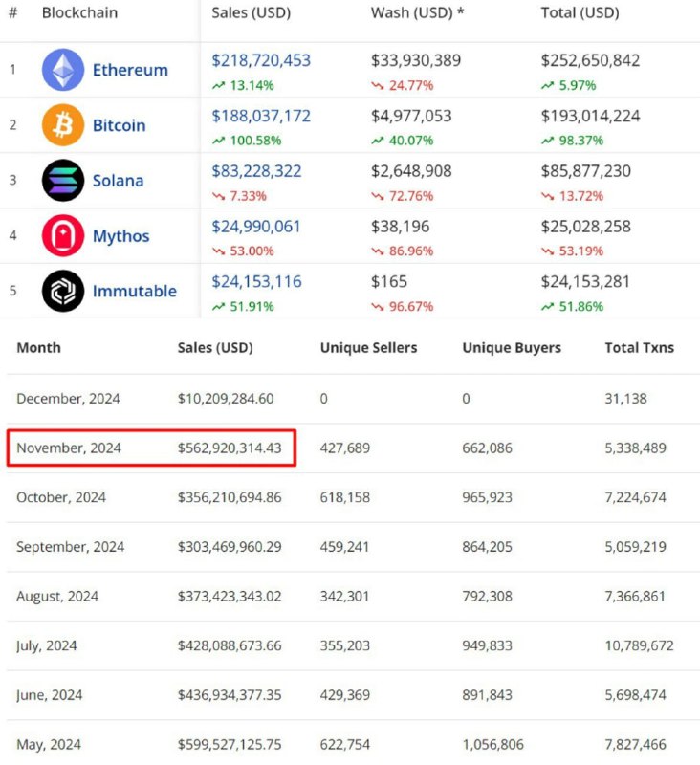Click the Mythos logo icon
Viewport: 700px width, 765px height.
[x=63, y=236]
